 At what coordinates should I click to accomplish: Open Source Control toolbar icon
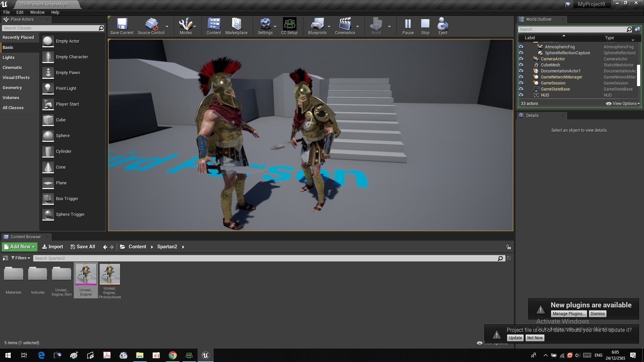click(151, 26)
